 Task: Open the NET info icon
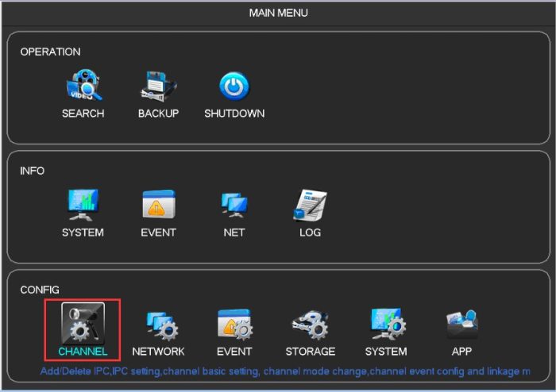234,206
